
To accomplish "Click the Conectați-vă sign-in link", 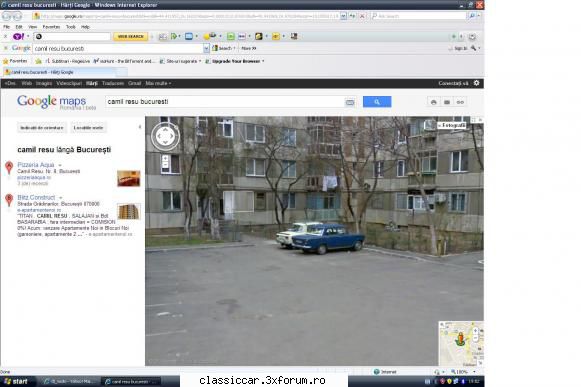I will click(453, 83).
